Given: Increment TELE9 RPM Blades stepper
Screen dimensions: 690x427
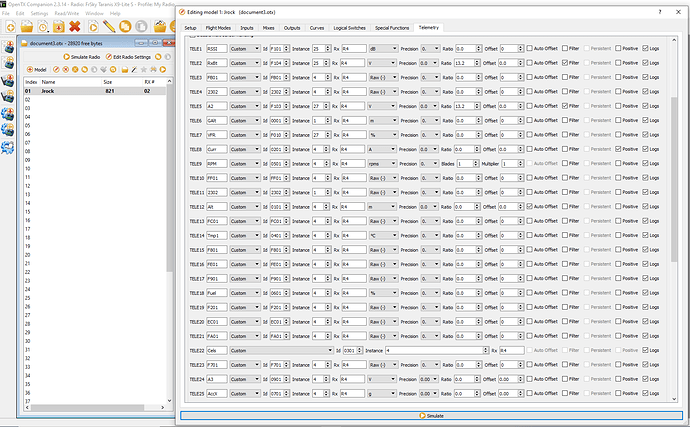Looking at the screenshot, I should pyautogui.click(x=476, y=162).
